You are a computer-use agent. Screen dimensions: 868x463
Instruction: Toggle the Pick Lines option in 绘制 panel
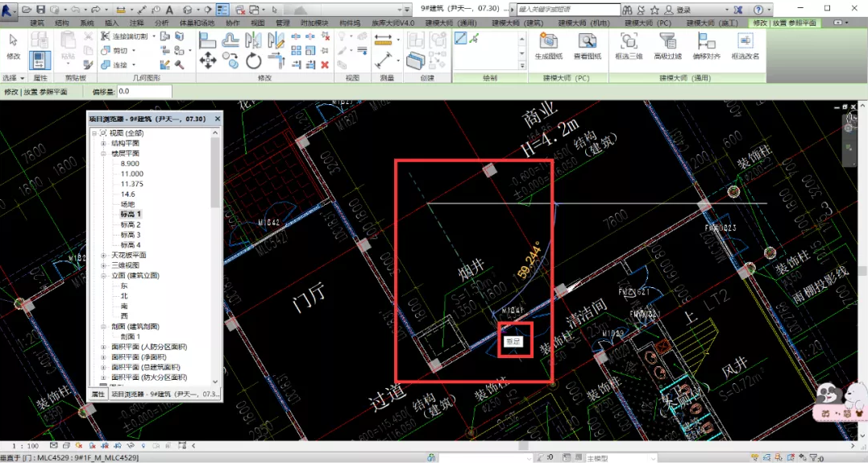(473, 38)
